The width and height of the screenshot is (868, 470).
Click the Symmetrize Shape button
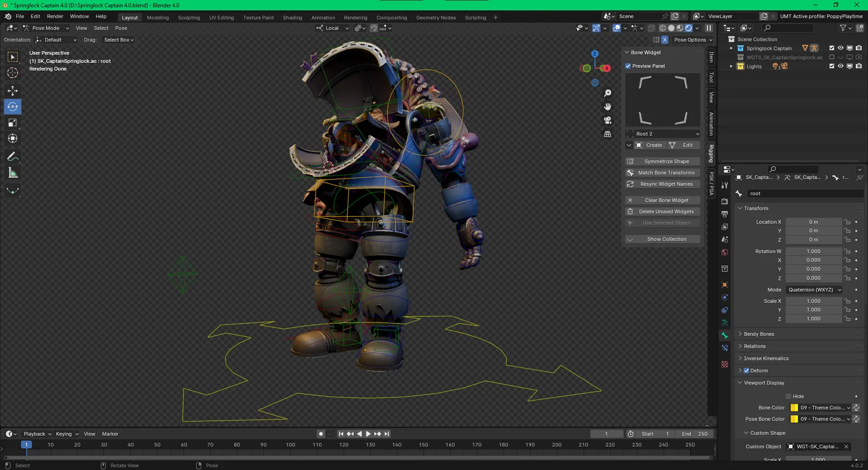[666, 161]
